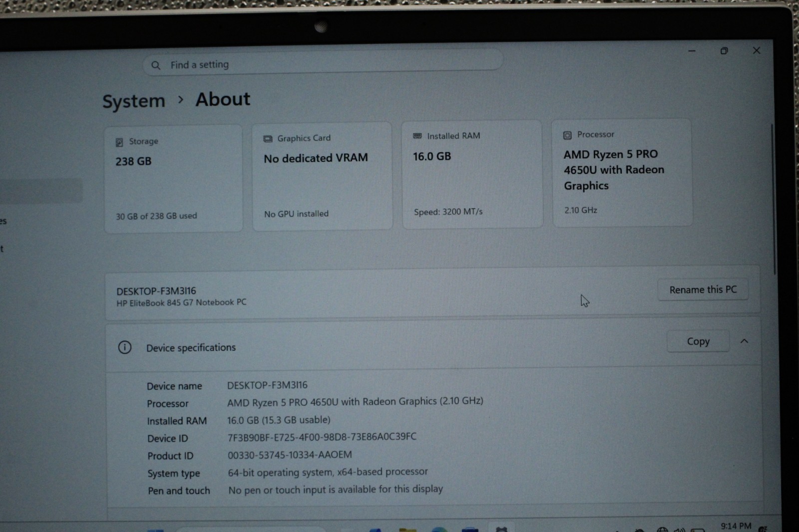Click the DESKTOP-F3M3I16 value in Device name row
Screen dimensions: 799x532
[267, 385]
